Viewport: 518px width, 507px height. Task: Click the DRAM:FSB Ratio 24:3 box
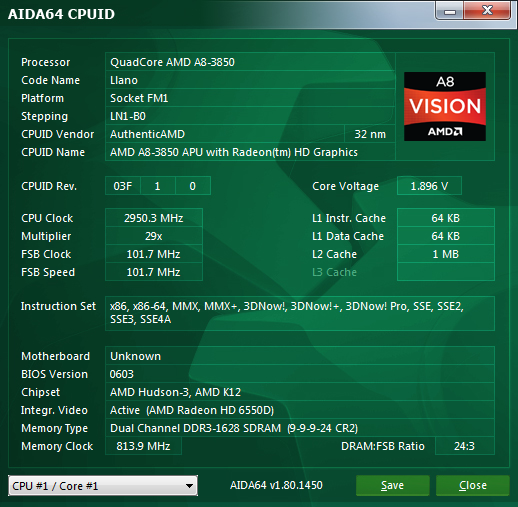[x=465, y=446]
